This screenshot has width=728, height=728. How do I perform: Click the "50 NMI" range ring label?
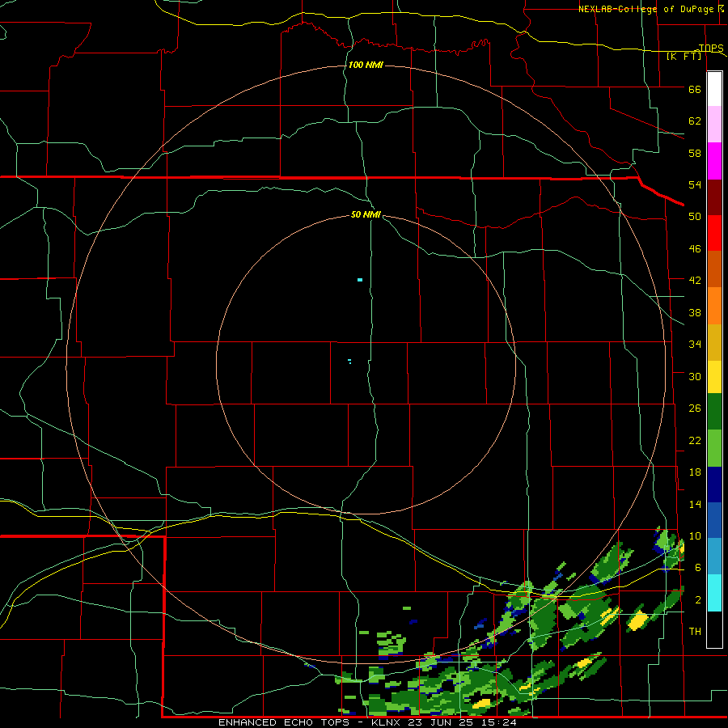pyautogui.click(x=366, y=214)
